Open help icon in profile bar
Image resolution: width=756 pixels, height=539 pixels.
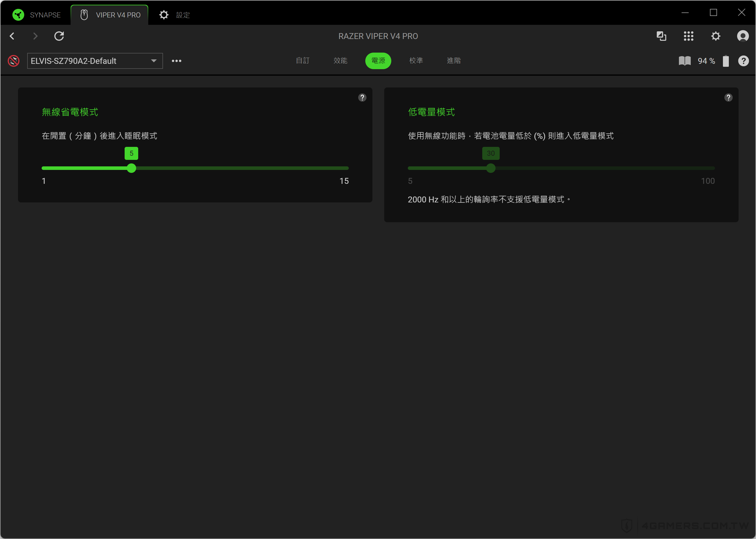[743, 61]
